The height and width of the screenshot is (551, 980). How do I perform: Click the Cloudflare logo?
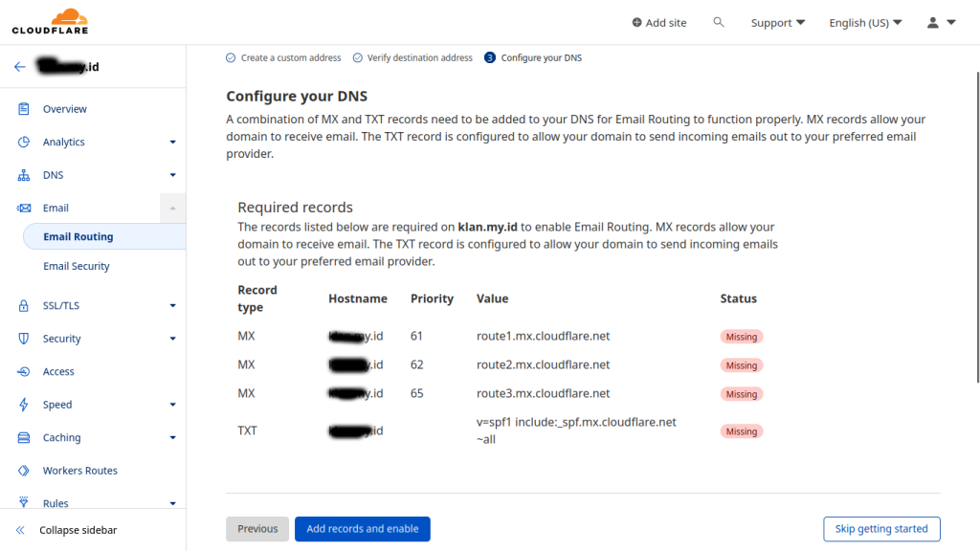coord(50,22)
